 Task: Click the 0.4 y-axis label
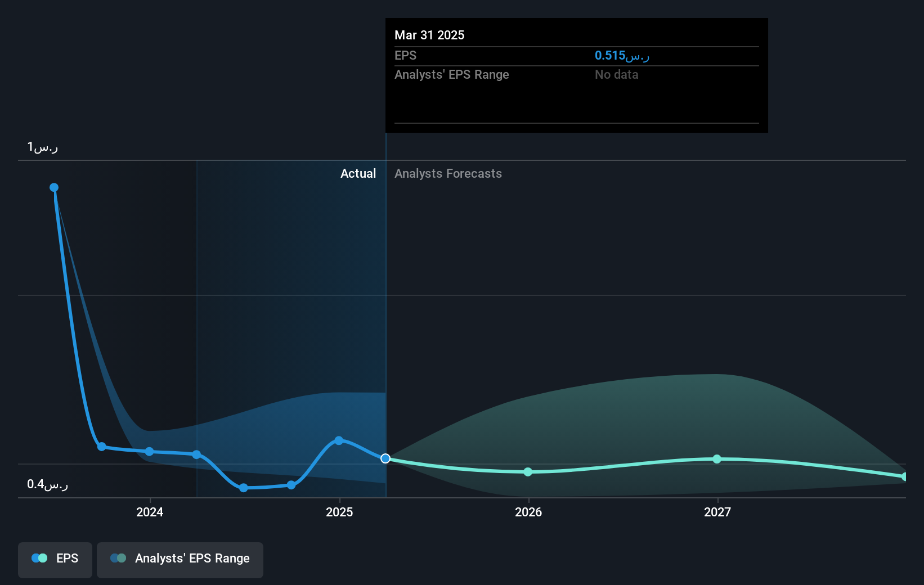[x=47, y=484]
